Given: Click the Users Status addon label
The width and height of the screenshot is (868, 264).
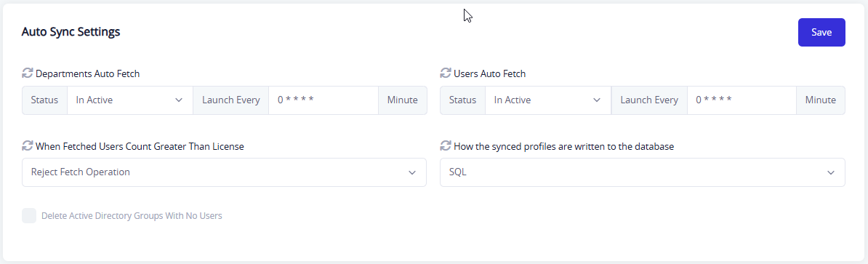Looking at the screenshot, I should tap(463, 100).
